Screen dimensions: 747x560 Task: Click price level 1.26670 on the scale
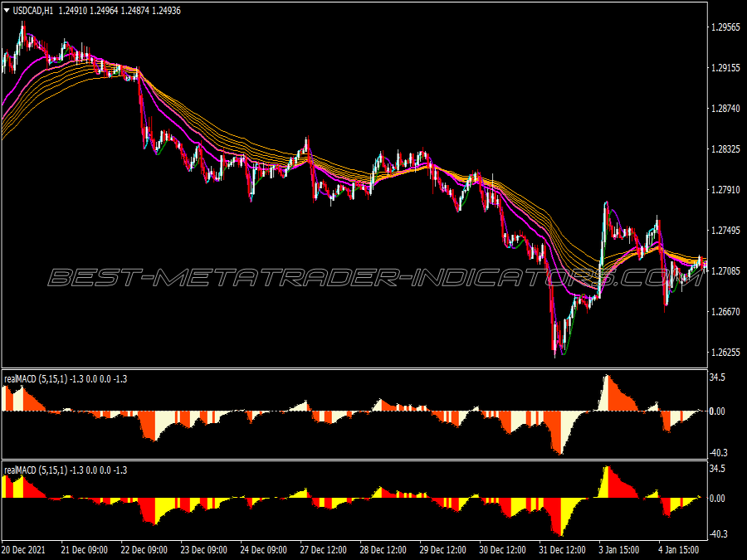(726, 311)
